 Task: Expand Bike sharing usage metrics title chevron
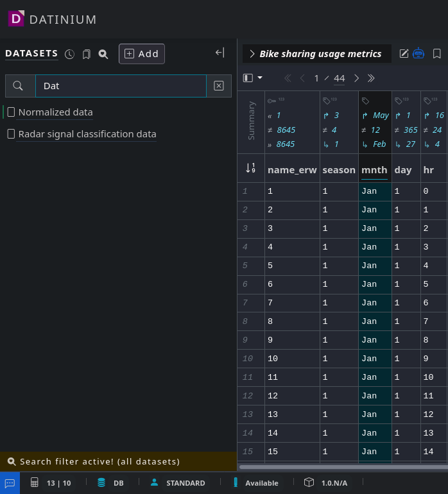(x=252, y=54)
